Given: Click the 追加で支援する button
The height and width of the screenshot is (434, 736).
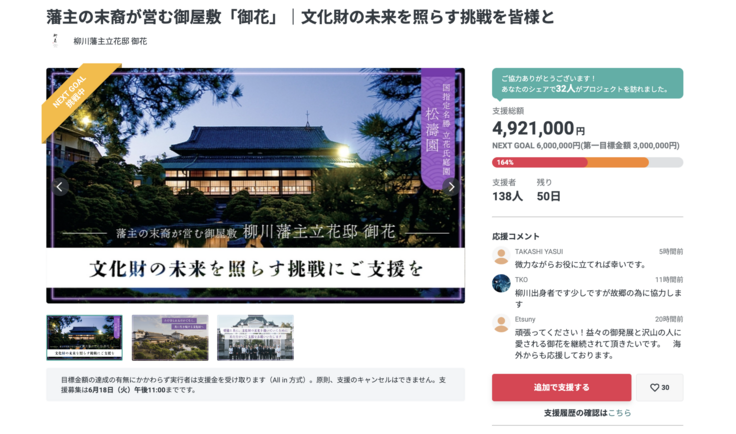Looking at the screenshot, I should click(x=561, y=388).
